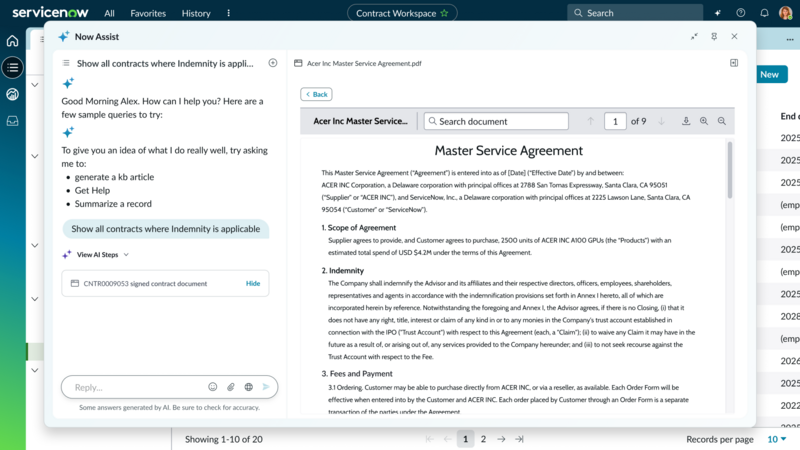This screenshot has width=800, height=450.
Task: Click the Contract Workspace title pill
Action: coord(402,13)
